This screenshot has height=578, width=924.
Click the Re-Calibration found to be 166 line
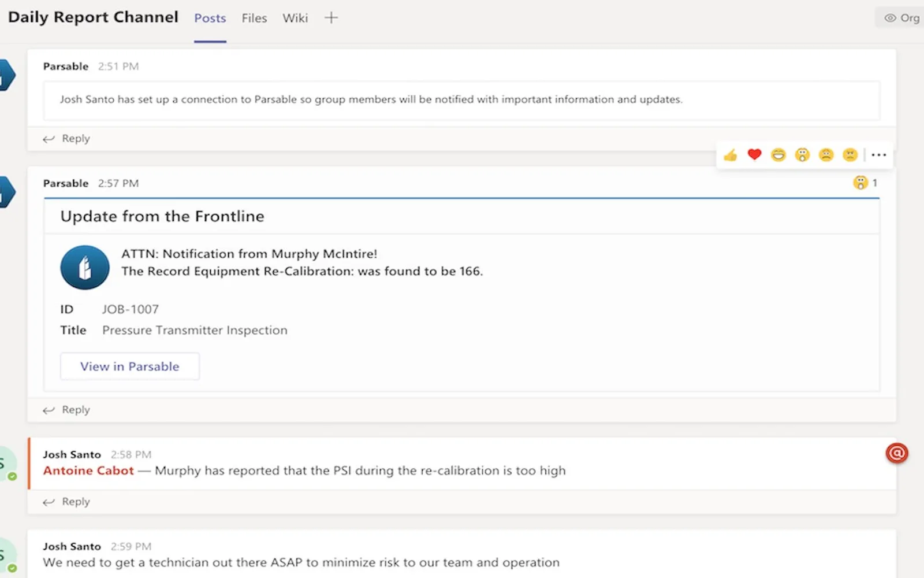302,271
